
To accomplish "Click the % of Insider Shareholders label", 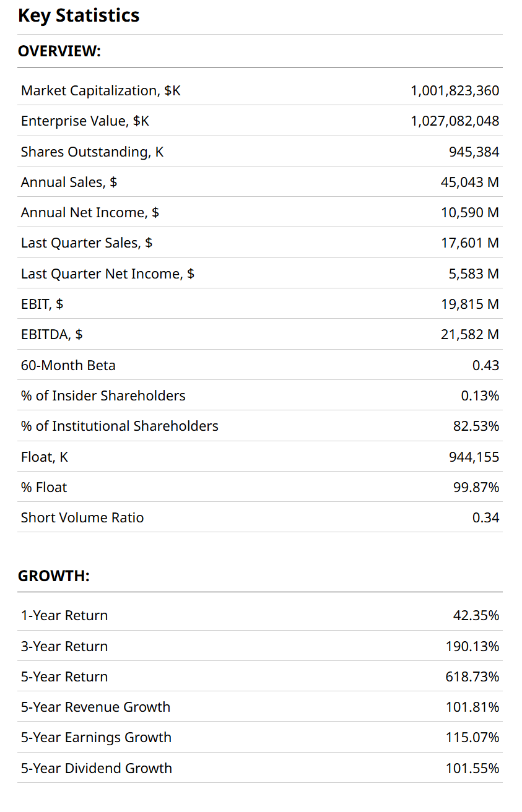I will click(103, 395).
